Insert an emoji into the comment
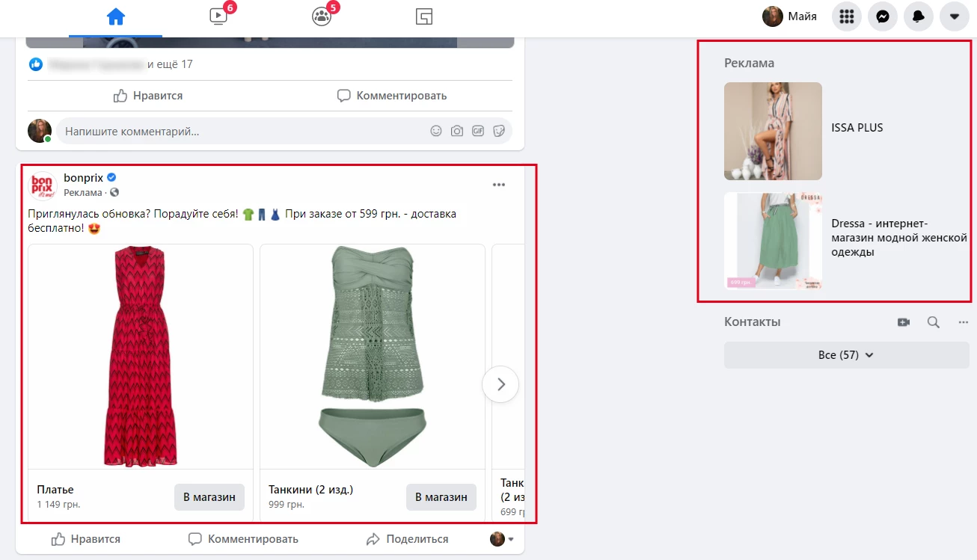 click(x=436, y=131)
